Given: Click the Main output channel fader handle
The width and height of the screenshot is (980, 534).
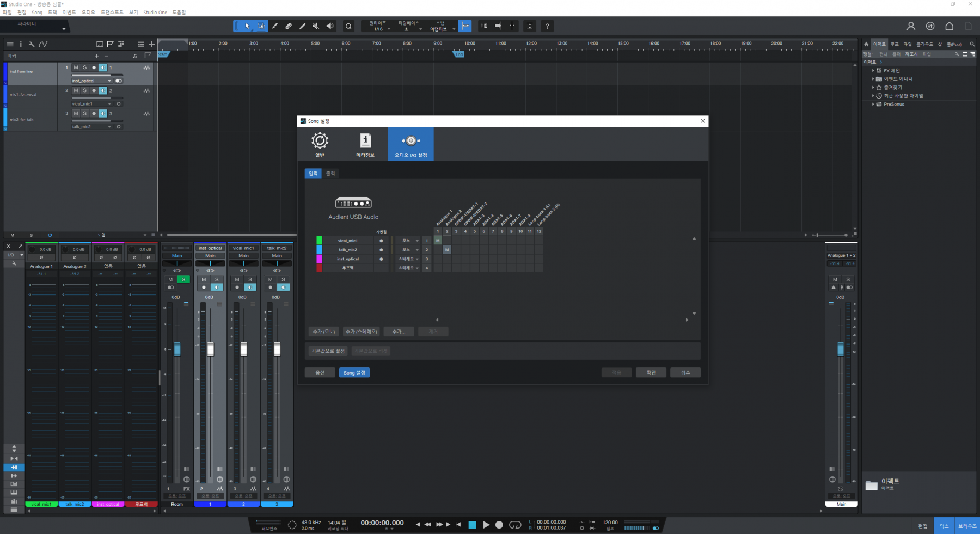Looking at the screenshot, I should coord(840,349).
